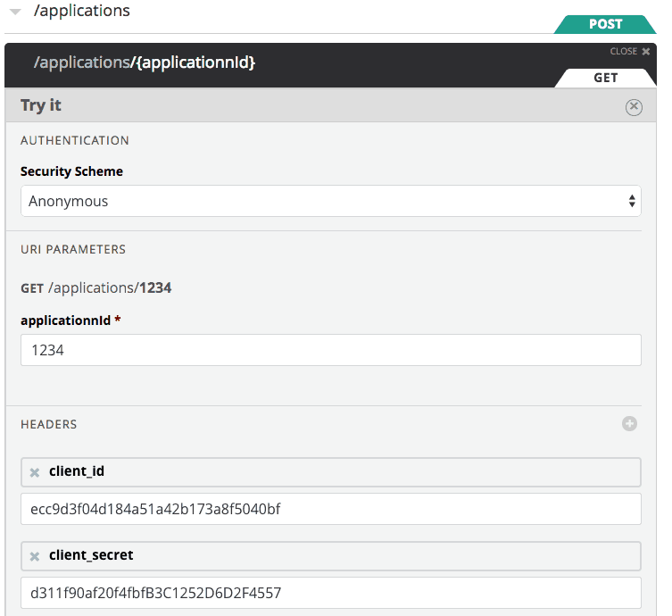This screenshot has height=616, width=672.
Task: Click the CLOSE button on resource panel
Action: pos(629,52)
